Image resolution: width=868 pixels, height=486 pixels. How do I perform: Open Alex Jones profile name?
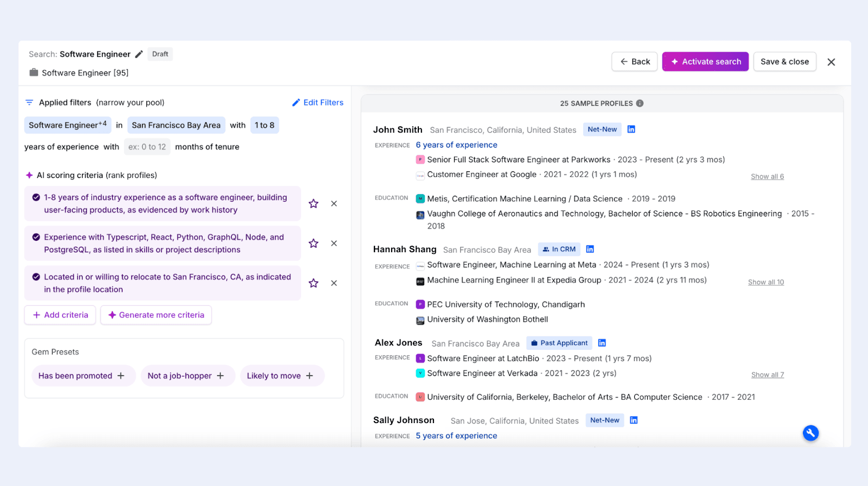(x=398, y=343)
